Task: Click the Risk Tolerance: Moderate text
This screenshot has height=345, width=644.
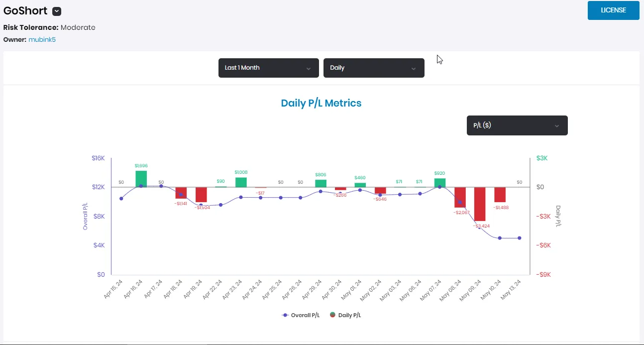Action: click(49, 27)
